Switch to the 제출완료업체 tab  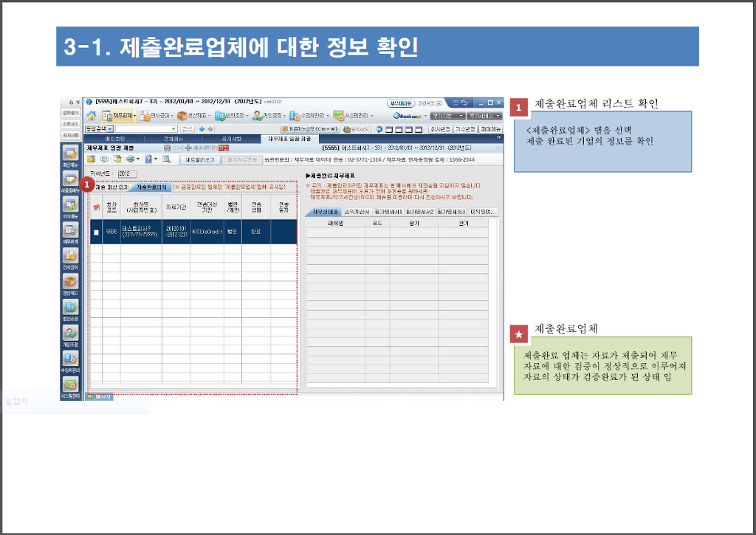151,187
